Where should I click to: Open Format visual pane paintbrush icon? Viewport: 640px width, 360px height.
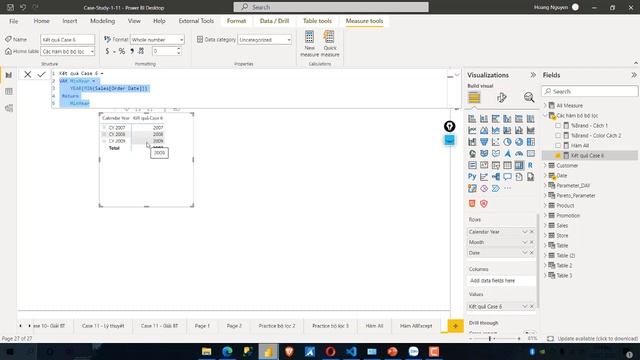(x=502, y=98)
